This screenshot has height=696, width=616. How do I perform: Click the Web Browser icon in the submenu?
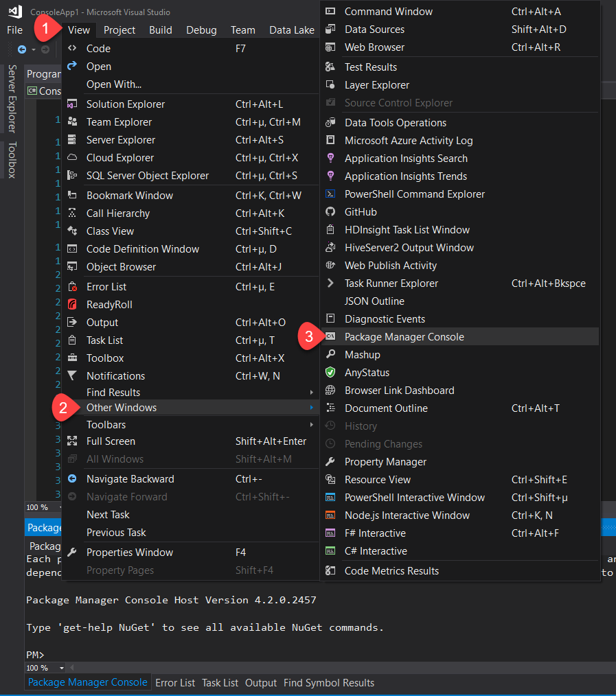tap(332, 47)
